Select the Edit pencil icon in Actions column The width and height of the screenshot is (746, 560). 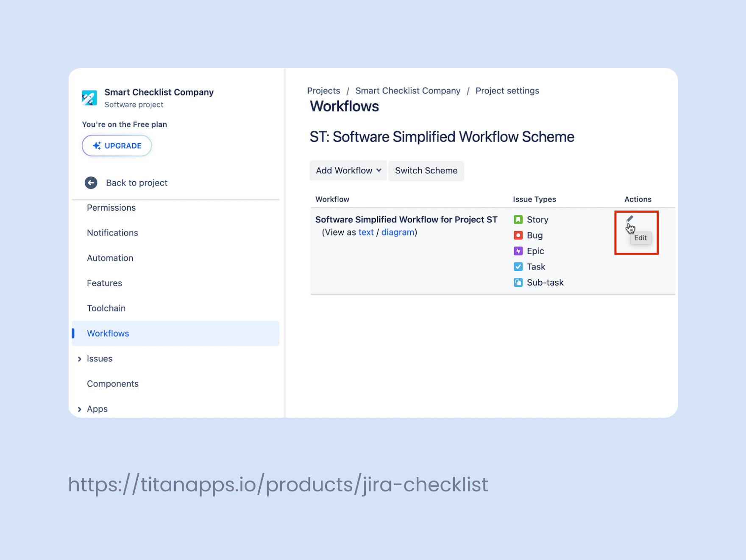click(x=630, y=219)
